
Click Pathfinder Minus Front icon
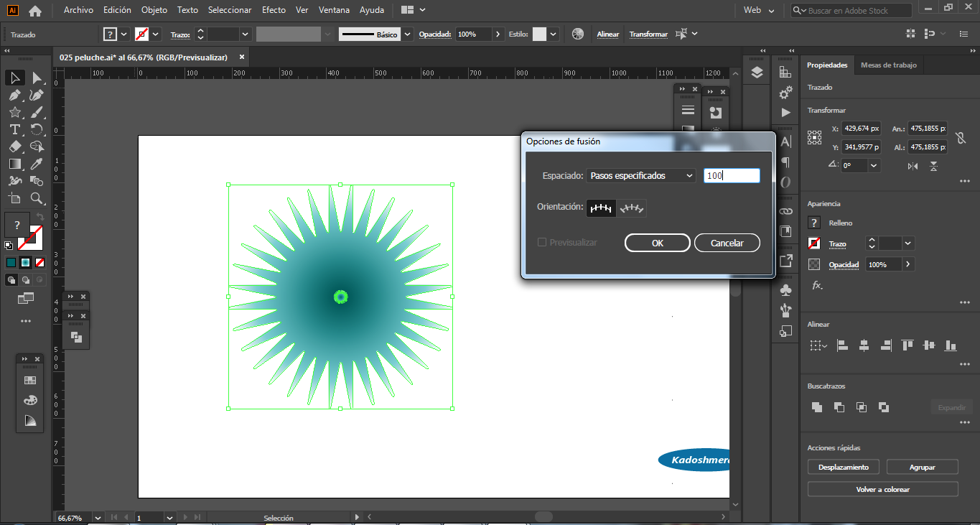click(839, 407)
